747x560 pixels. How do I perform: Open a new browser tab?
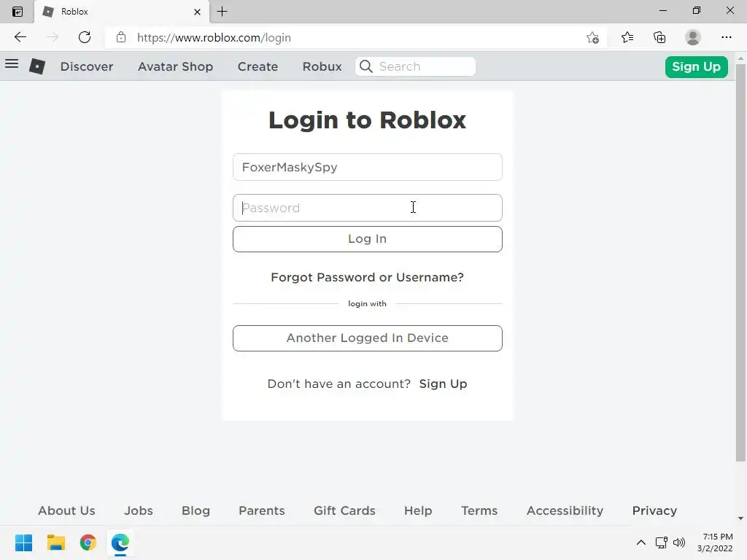tap(222, 12)
